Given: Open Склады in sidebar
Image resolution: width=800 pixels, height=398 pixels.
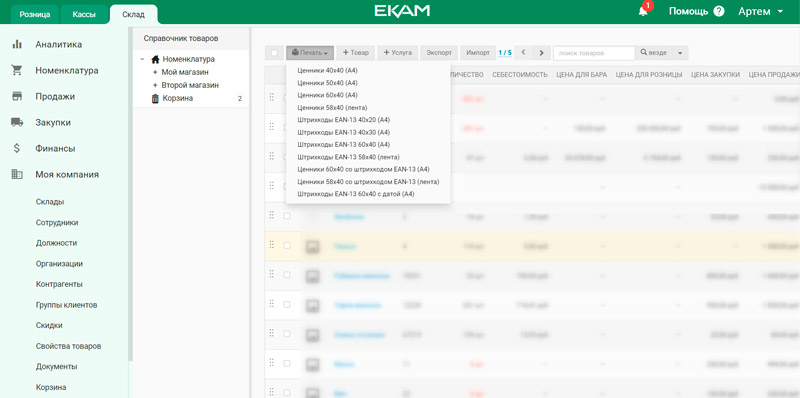Looking at the screenshot, I should (x=50, y=202).
